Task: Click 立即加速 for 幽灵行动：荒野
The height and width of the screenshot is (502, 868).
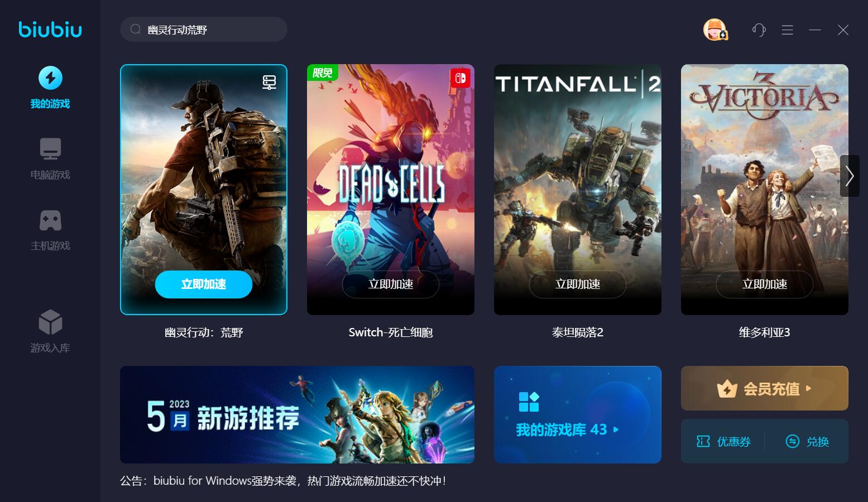Action: 204,284
